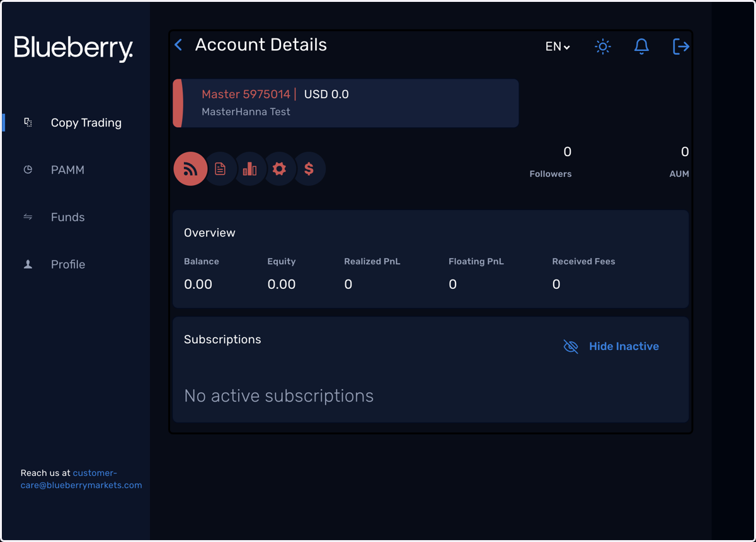
Task: Click the Floating PnL label
Action: 476,261
